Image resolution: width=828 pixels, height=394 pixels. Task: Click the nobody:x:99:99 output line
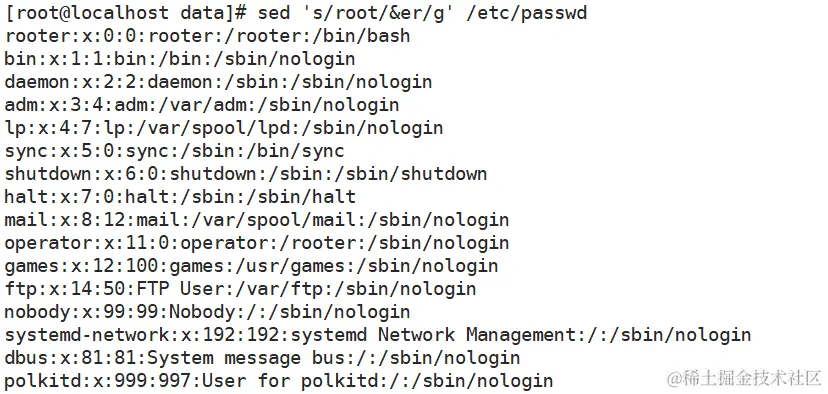(x=208, y=312)
